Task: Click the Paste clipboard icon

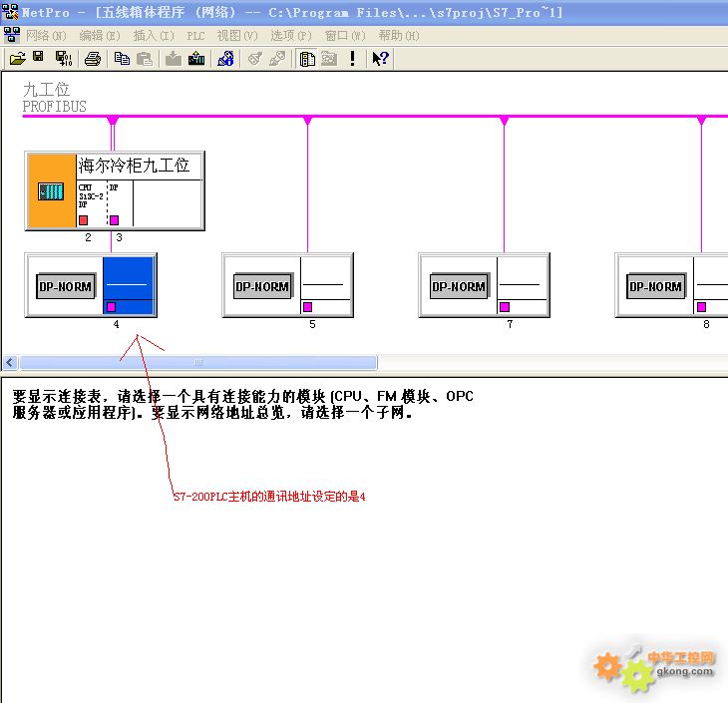Action: 145,59
